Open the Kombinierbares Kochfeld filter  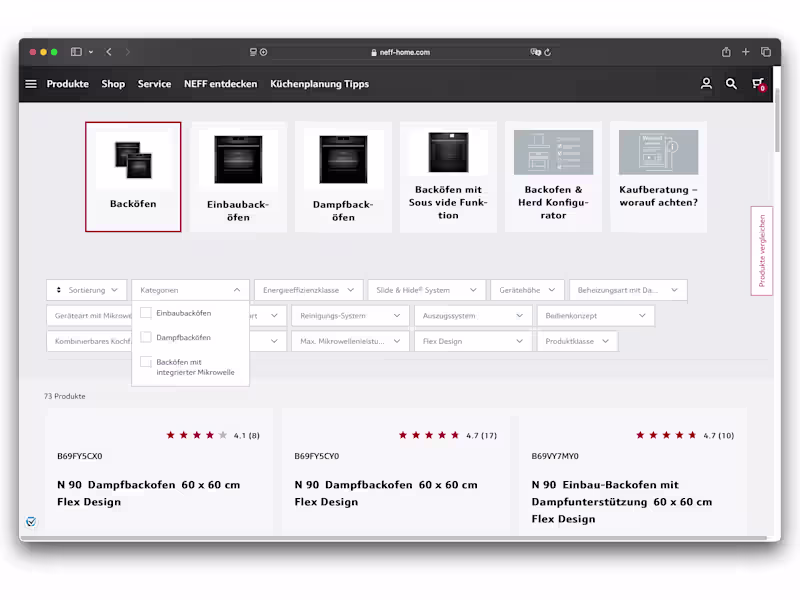coord(89,341)
